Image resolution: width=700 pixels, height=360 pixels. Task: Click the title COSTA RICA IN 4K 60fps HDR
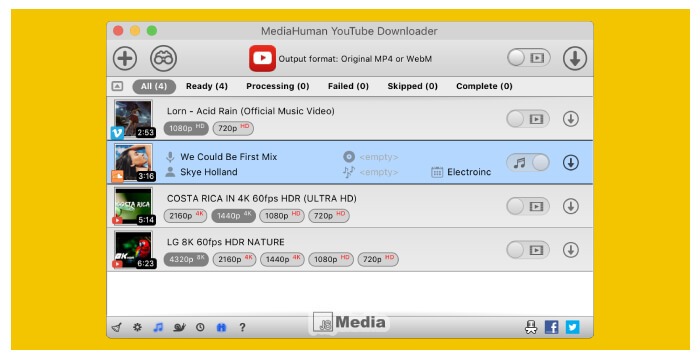click(262, 198)
